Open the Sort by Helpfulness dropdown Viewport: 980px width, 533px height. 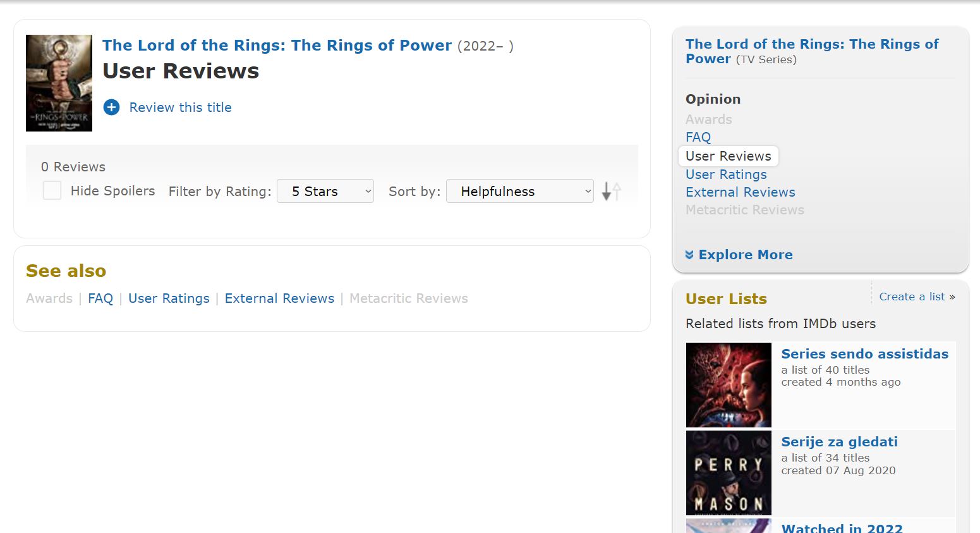tap(520, 191)
